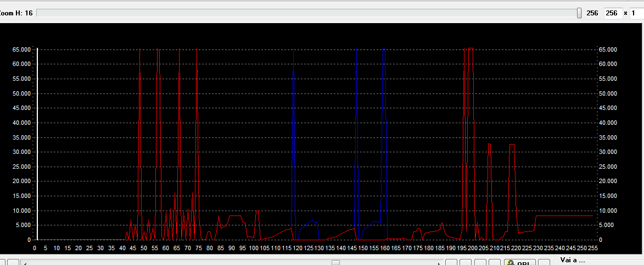Click the Vai a ... button
The image size is (644, 265).
572,261
